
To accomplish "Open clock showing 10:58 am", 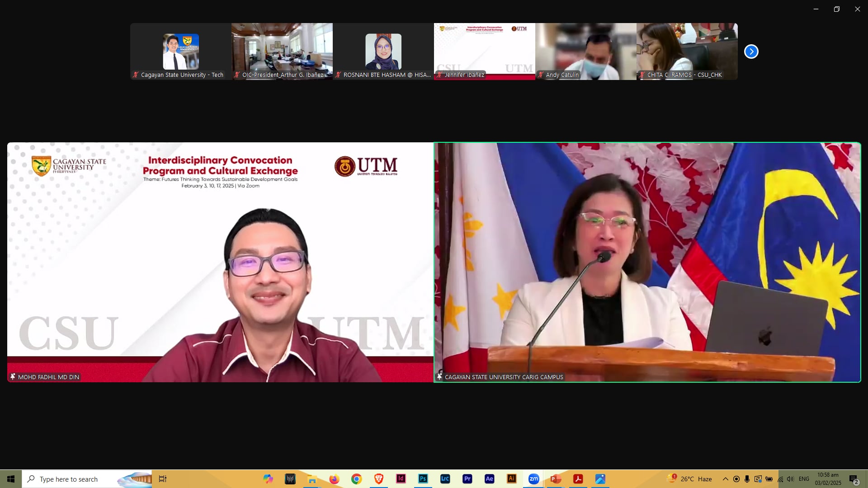I will tap(828, 479).
